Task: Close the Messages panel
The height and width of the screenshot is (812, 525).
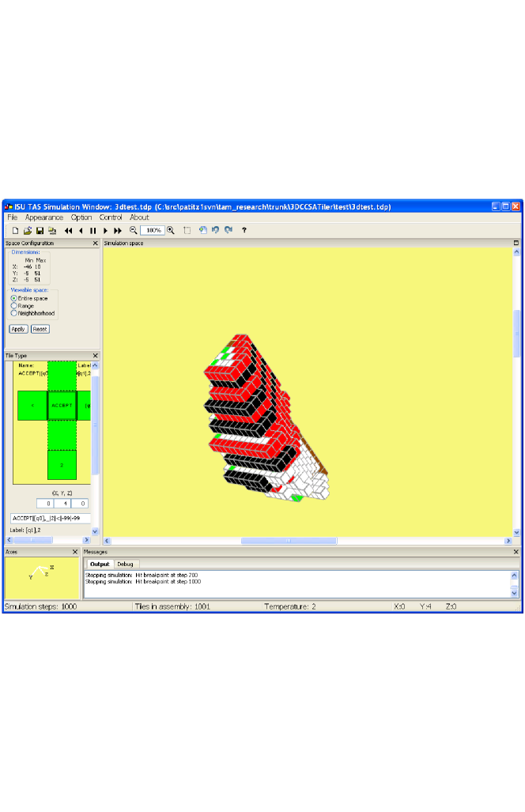Action: [516, 552]
